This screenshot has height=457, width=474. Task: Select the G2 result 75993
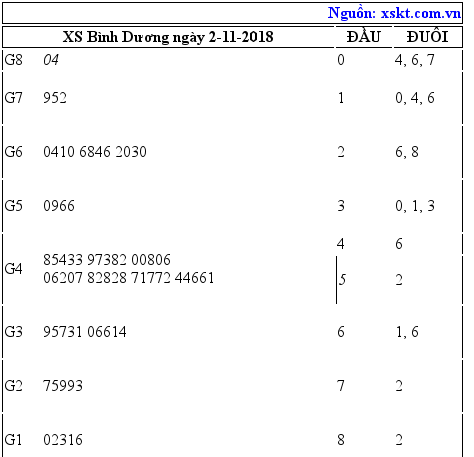coord(63,386)
